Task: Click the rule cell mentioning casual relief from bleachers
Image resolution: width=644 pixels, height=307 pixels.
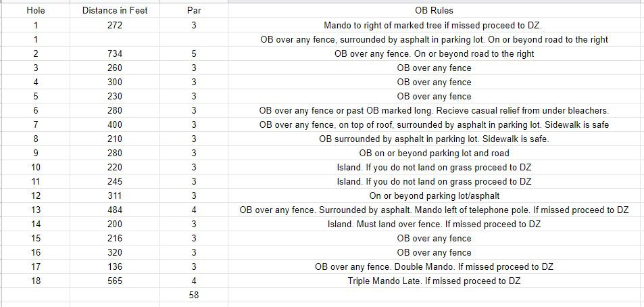Action: pyautogui.click(x=434, y=110)
